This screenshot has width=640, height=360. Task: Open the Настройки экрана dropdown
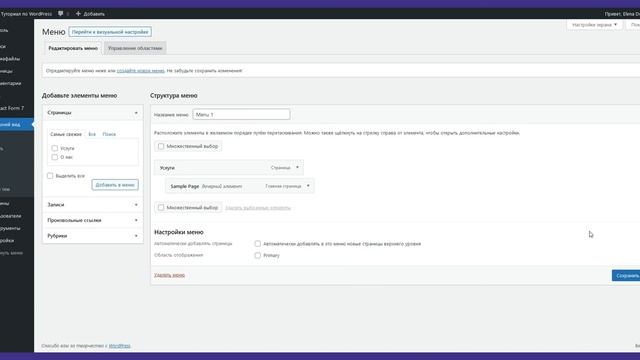tap(594, 25)
